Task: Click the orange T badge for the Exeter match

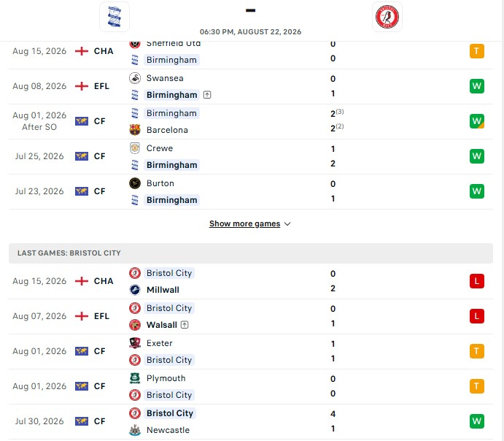Action: point(477,351)
